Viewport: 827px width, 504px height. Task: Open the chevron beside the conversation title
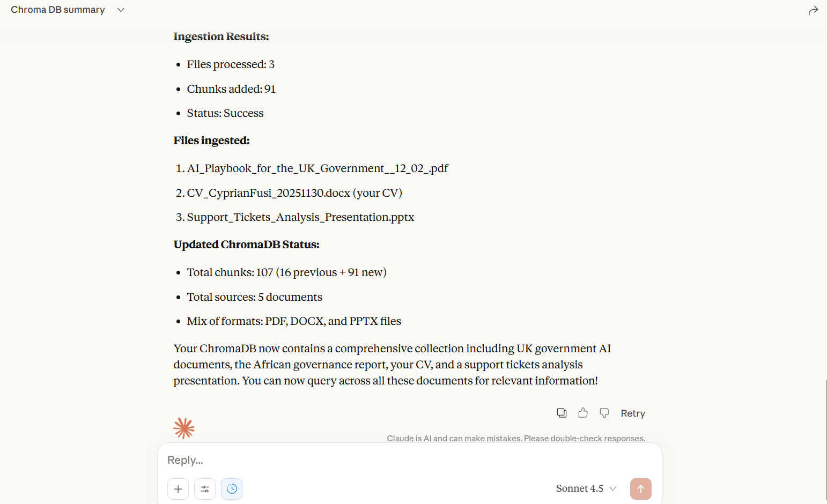(x=121, y=10)
